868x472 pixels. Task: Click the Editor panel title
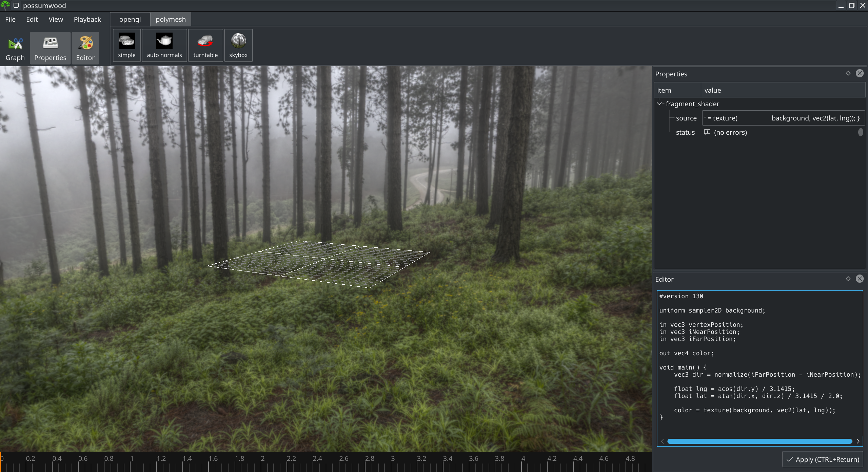click(664, 279)
